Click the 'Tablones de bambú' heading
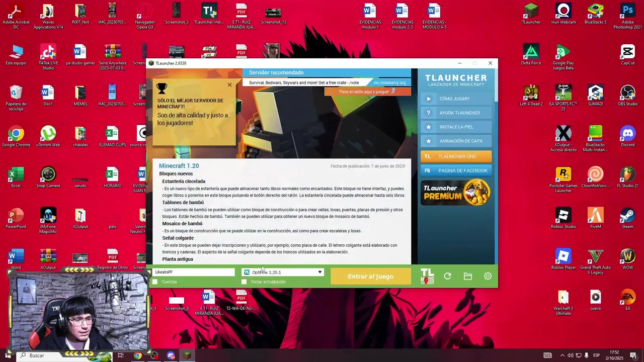The height and width of the screenshot is (362, 644). point(183,202)
